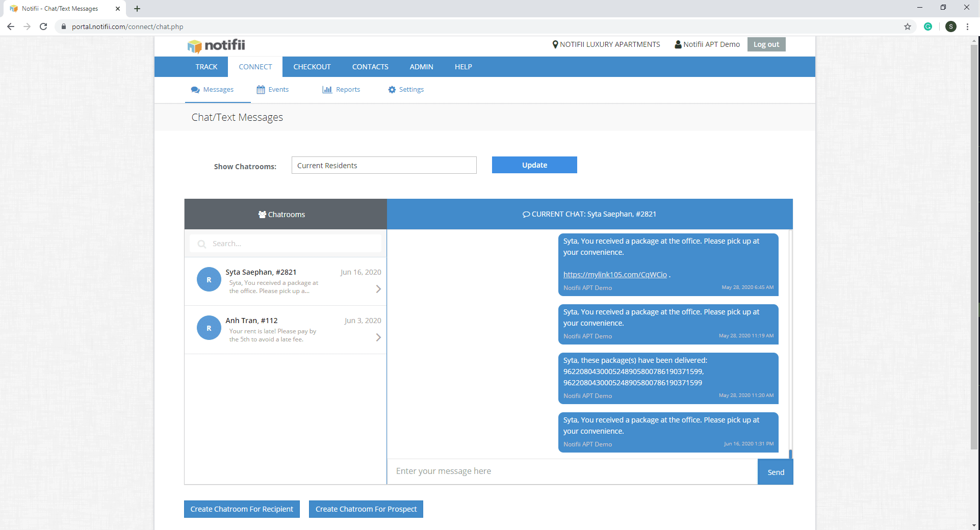Viewport: 980px width, 530px height.
Task: Click the magnifier icon in chatroom search
Action: point(201,244)
